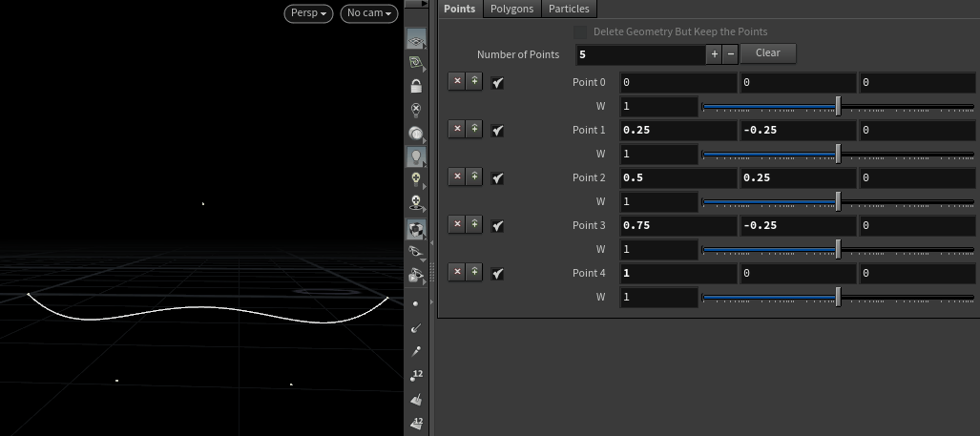Click the Point 0 Z field

click(918, 82)
